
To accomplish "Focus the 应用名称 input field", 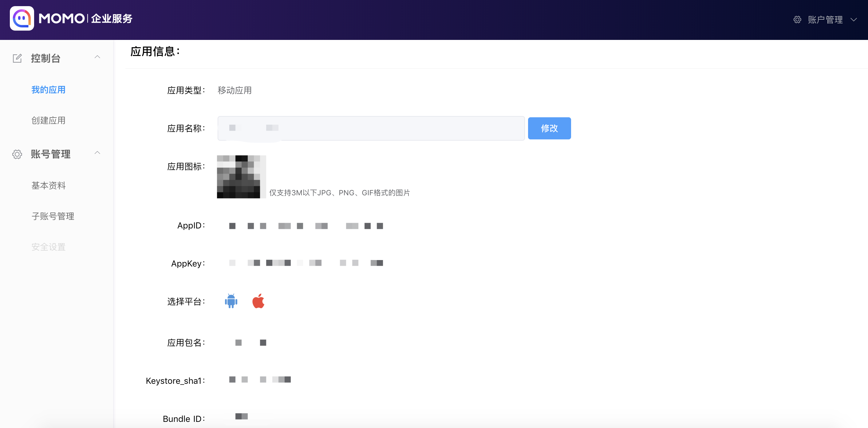I will point(371,128).
